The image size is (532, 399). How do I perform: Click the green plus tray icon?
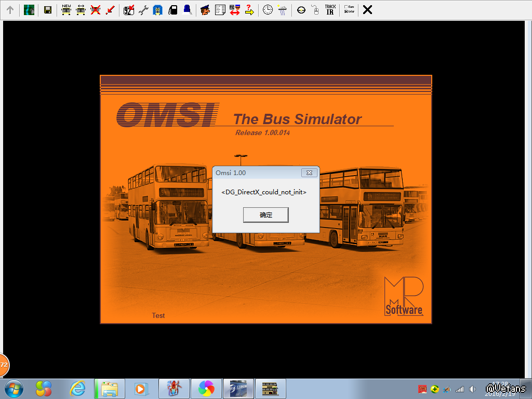click(x=435, y=389)
